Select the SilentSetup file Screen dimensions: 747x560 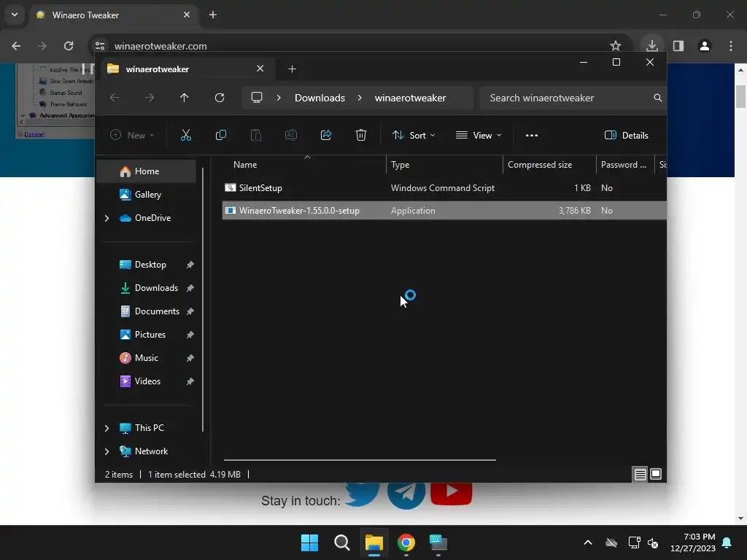pos(444,188)
